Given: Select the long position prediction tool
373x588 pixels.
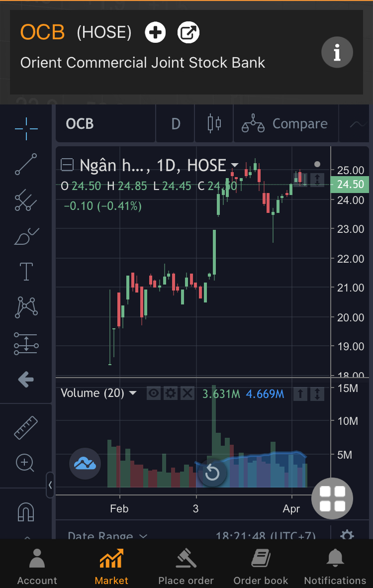Looking at the screenshot, I should [x=26, y=344].
